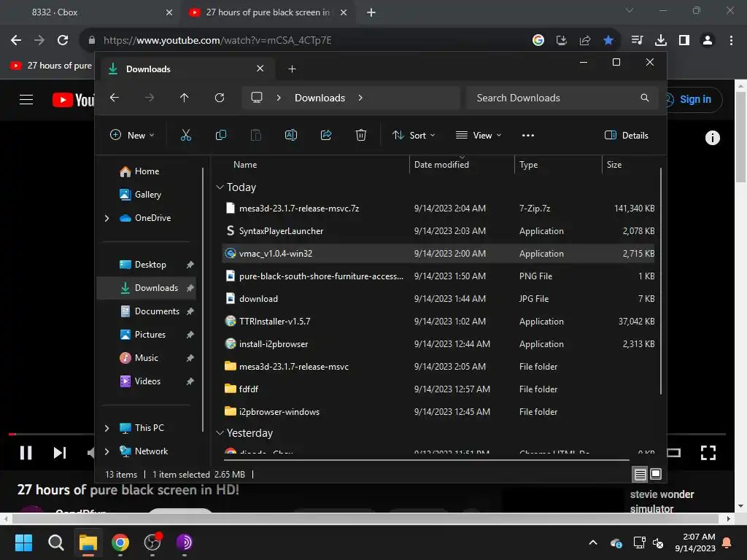Viewport: 747px width, 560px height.
Task: Select the TTRInstaller-v1.5.7 file
Action: pos(438,322)
